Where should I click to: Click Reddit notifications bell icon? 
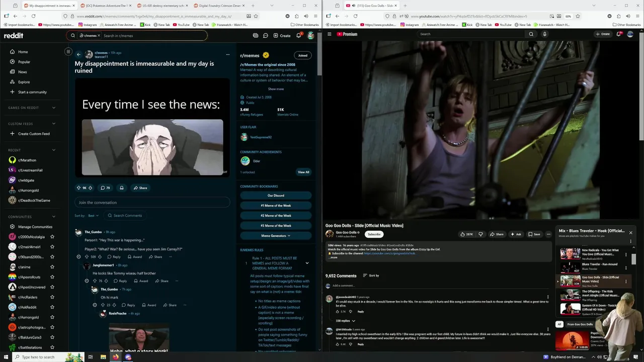pyautogui.click(x=298, y=36)
